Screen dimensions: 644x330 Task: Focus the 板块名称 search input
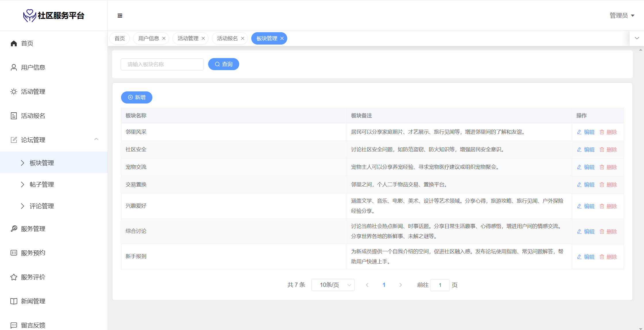[x=162, y=64]
